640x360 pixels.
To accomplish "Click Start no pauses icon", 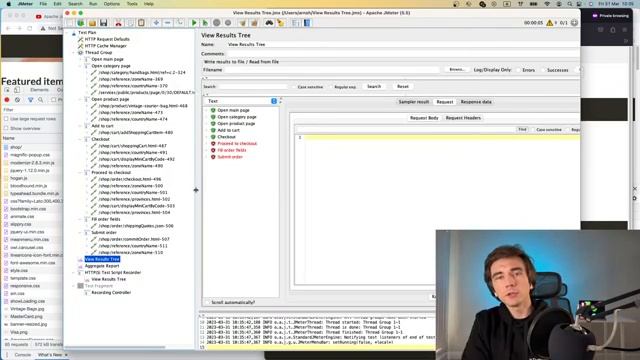I will (x=205, y=23).
